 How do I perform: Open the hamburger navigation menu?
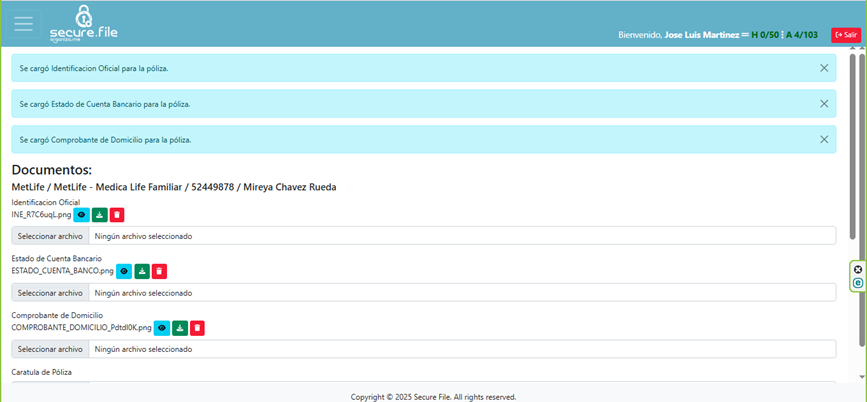click(x=23, y=25)
